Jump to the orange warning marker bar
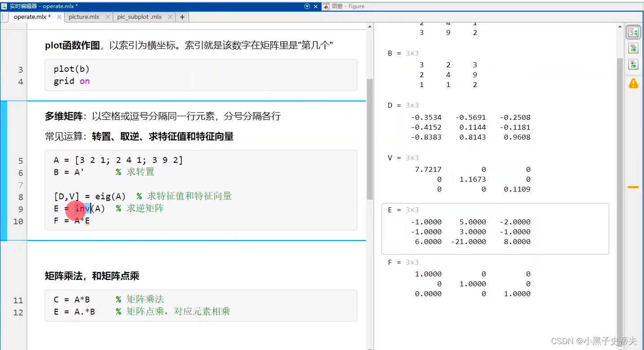The image size is (644, 350). (x=633, y=187)
